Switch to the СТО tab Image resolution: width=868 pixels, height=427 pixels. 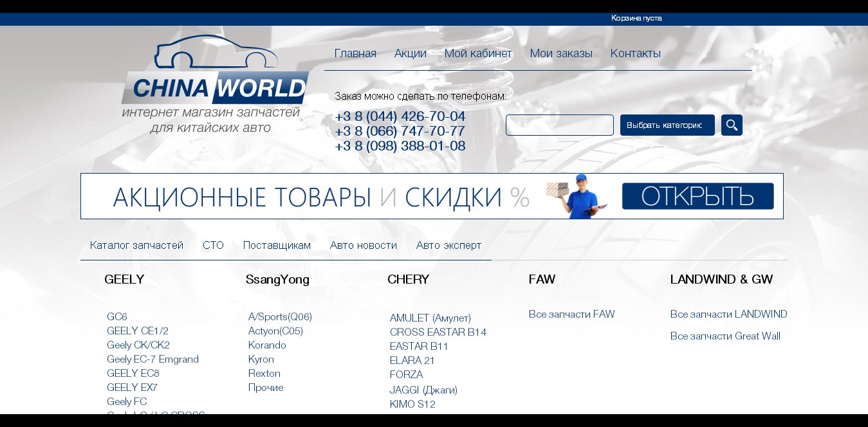pyautogui.click(x=213, y=245)
